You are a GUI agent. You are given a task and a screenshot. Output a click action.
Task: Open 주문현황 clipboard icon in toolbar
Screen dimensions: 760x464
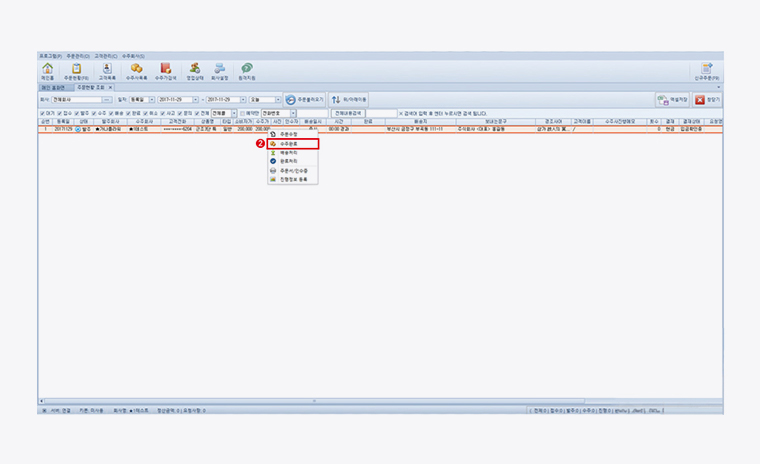77,70
